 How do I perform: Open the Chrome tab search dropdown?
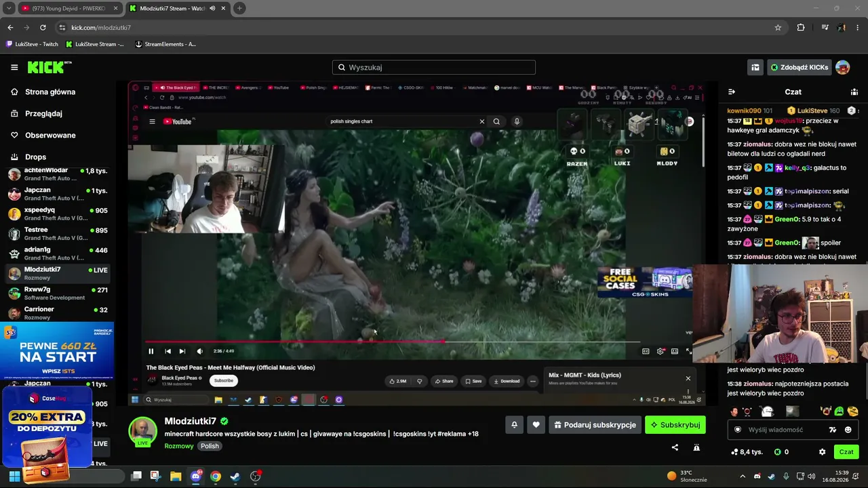click(x=8, y=8)
